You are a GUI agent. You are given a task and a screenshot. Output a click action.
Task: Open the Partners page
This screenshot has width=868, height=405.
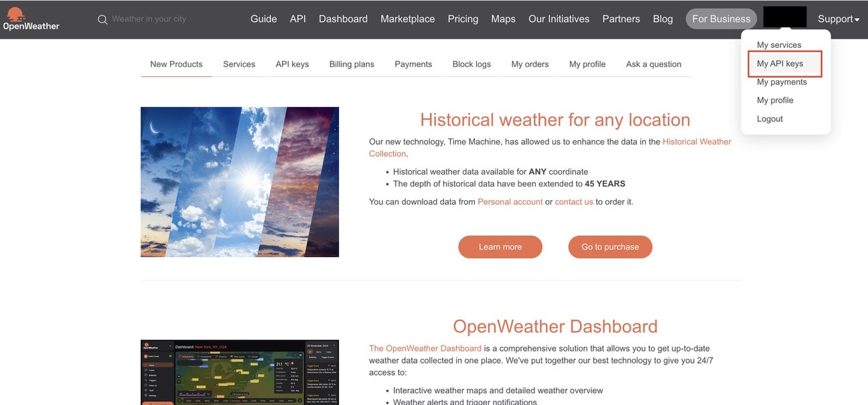click(x=621, y=19)
